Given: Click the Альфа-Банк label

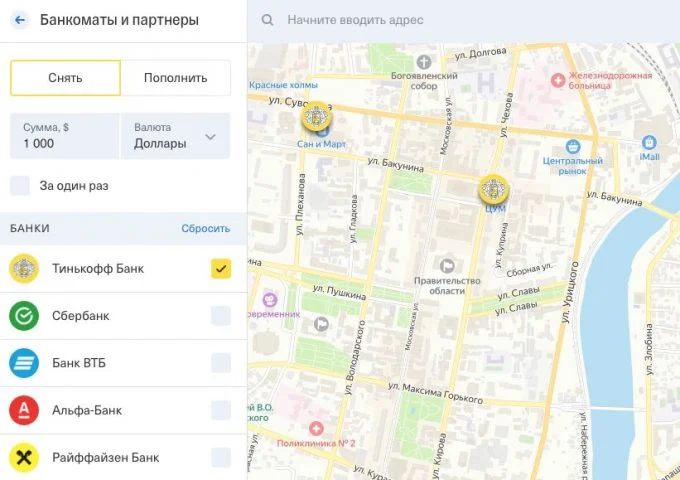Looking at the screenshot, I should point(87,410).
